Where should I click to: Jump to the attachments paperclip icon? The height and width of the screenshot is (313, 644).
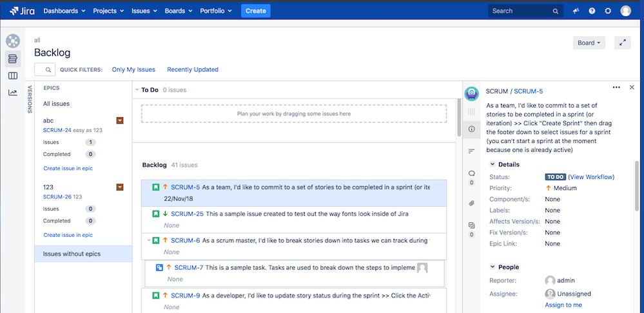(x=471, y=203)
